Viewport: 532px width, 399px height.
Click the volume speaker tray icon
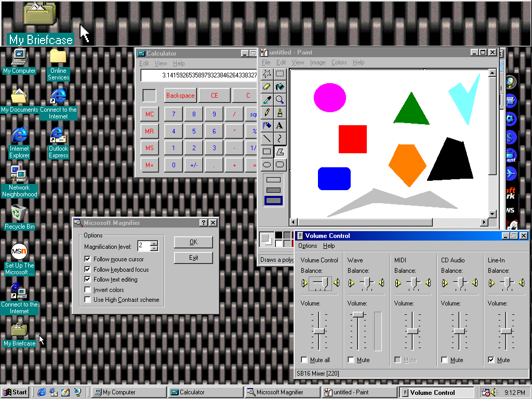tap(494, 392)
